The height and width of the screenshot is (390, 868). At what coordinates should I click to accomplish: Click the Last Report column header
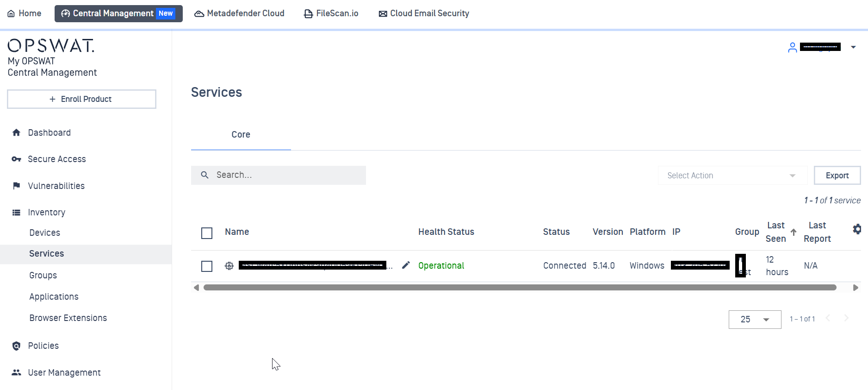coord(817,232)
